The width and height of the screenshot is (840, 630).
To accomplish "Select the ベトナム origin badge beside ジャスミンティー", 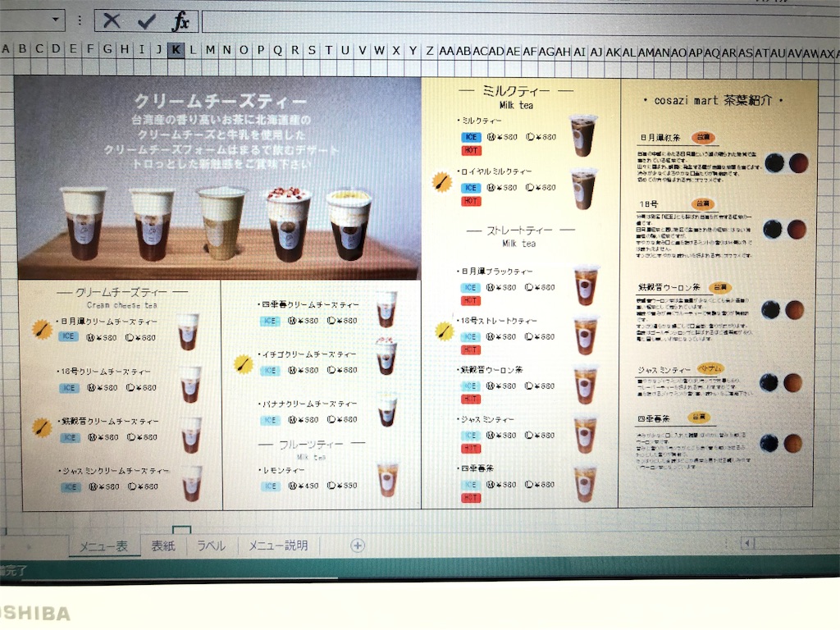I will 710,368.
